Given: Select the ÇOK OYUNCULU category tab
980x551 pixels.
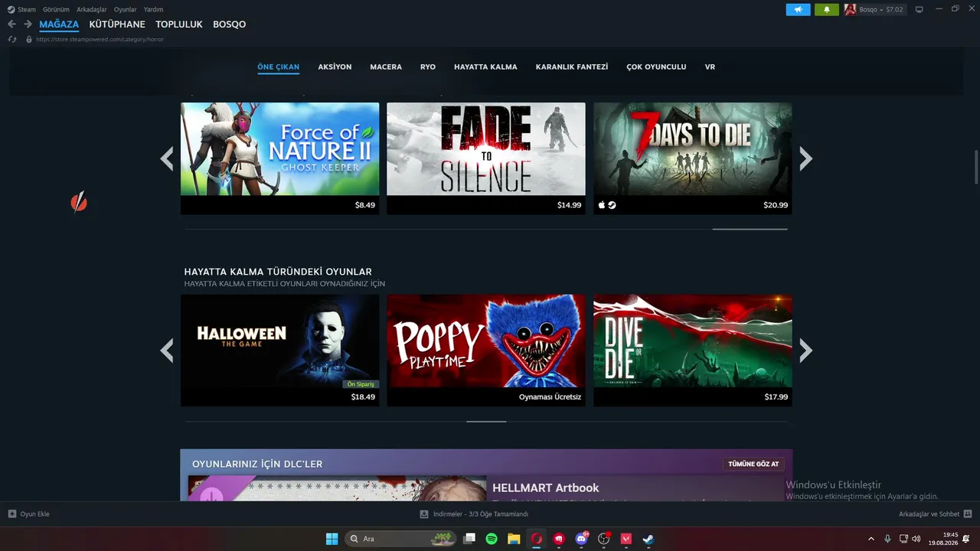Looking at the screenshot, I should (656, 67).
